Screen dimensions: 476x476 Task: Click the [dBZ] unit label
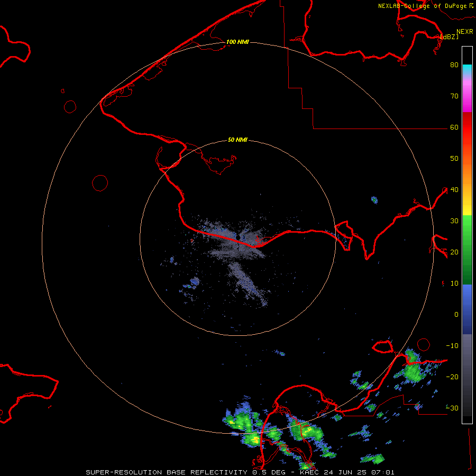pos(449,36)
